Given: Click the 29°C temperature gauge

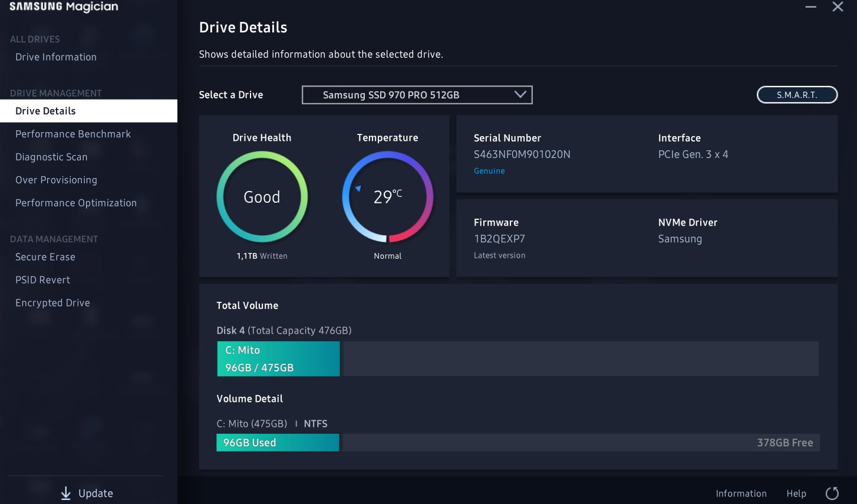Looking at the screenshot, I should tap(388, 197).
